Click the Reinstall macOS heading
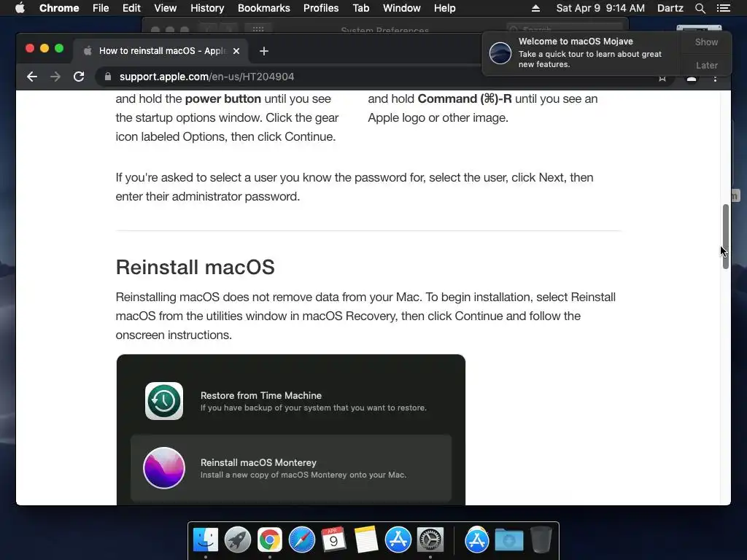This screenshot has width=747, height=560. (196, 267)
